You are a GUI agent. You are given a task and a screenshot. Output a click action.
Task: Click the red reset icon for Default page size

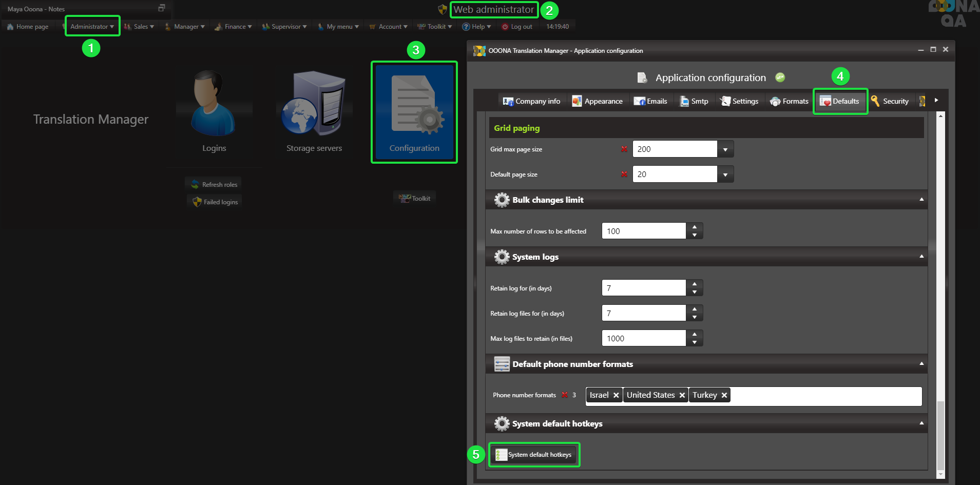[x=624, y=174]
